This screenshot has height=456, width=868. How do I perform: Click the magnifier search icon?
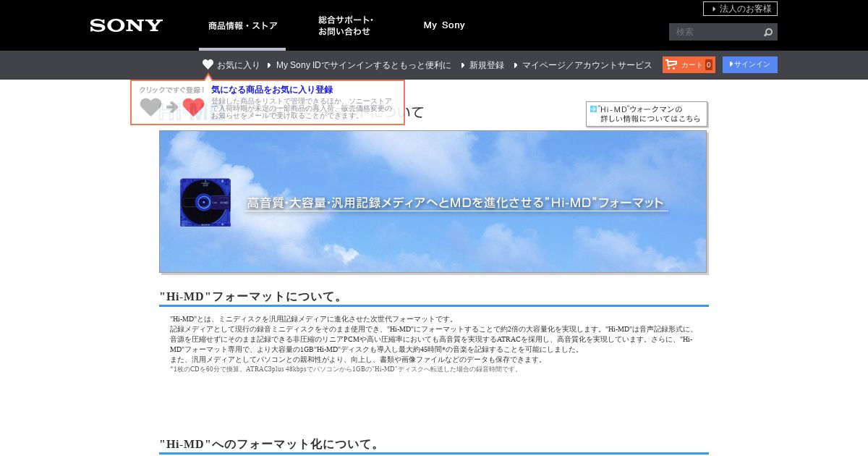pyautogui.click(x=768, y=32)
